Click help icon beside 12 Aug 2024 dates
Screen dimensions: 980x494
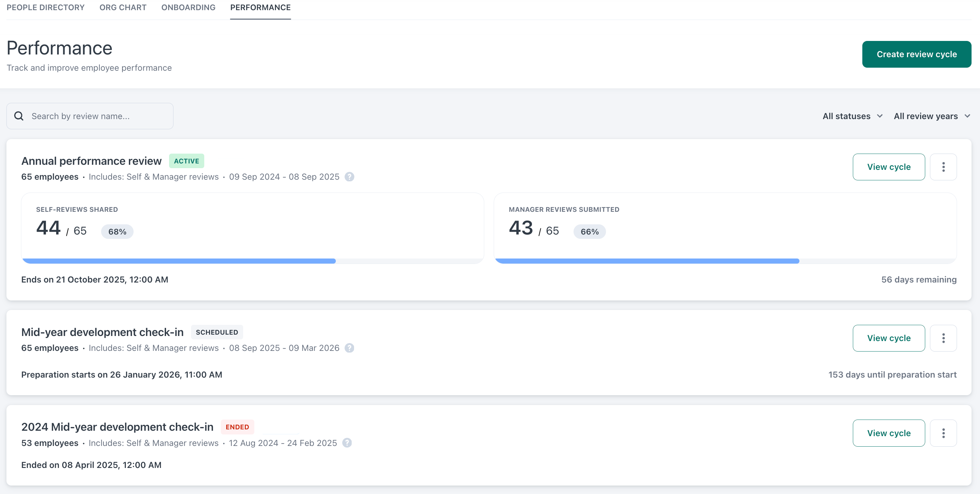347,443
